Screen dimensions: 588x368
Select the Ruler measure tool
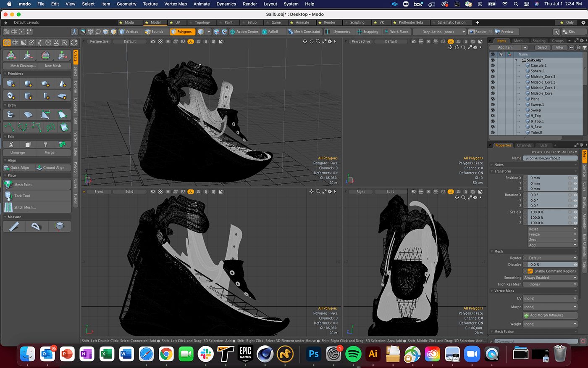pos(14,226)
